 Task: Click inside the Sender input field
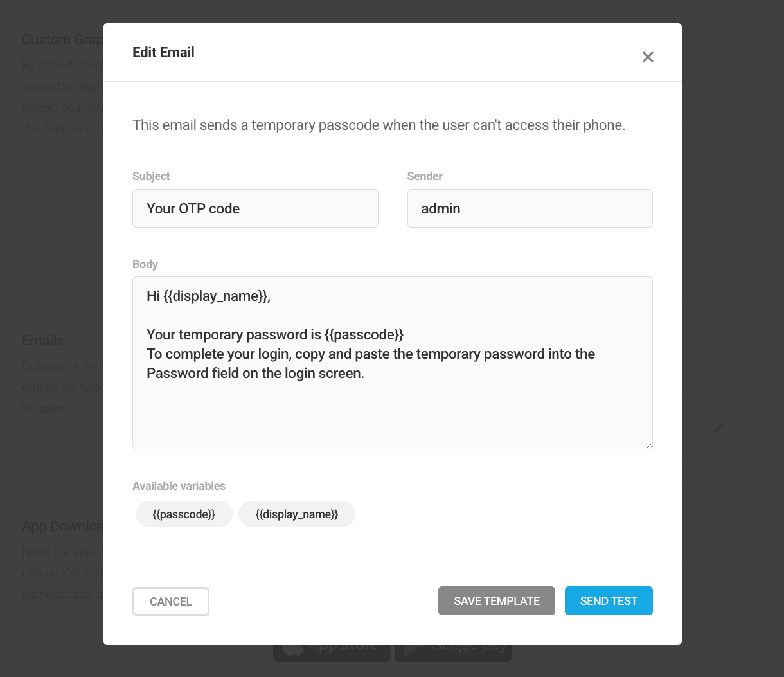click(530, 208)
